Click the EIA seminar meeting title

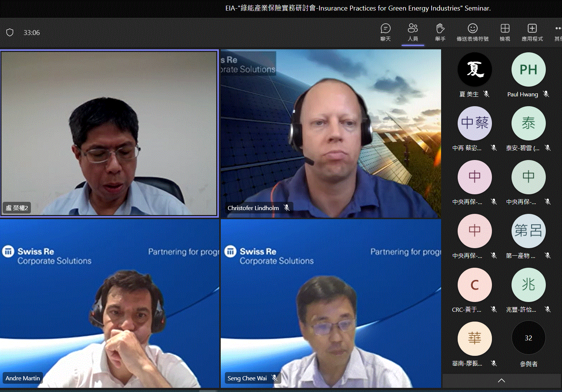pyautogui.click(x=358, y=8)
